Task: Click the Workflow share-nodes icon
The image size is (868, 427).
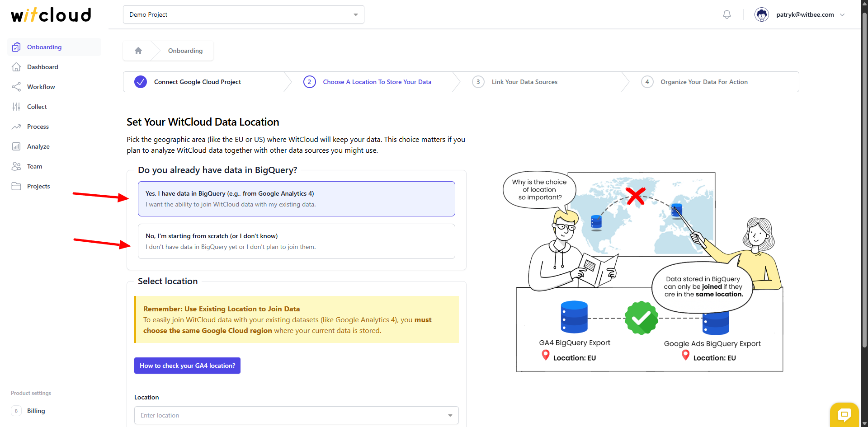Action: coord(16,87)
